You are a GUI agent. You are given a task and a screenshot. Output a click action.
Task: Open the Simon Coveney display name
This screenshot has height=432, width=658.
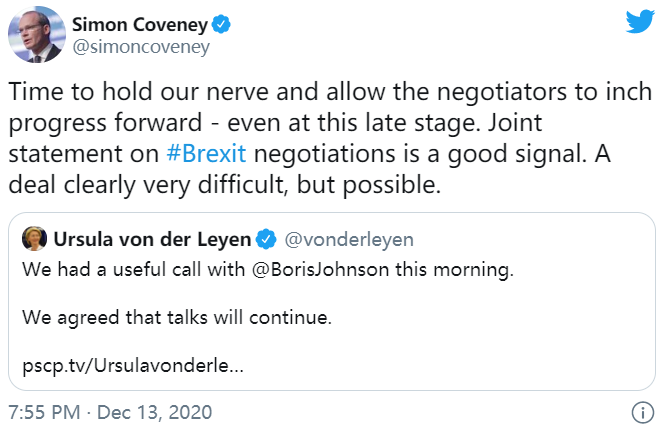click(x=141, y=24)
